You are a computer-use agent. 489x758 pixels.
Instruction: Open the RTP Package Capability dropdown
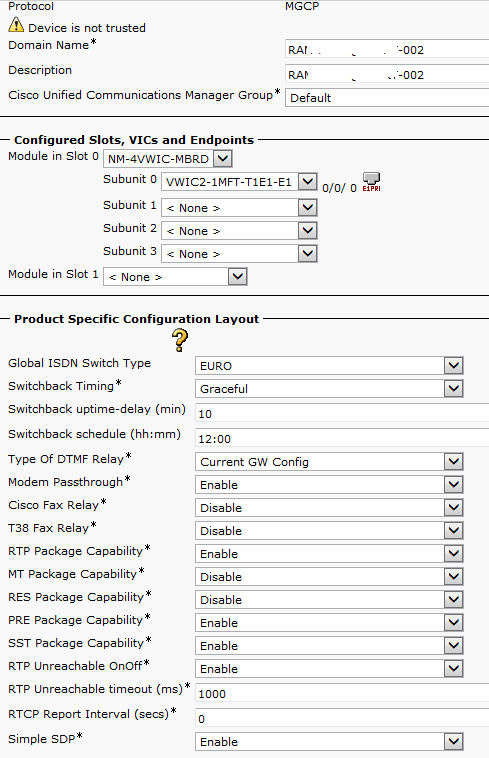click(x=329, y=554)
